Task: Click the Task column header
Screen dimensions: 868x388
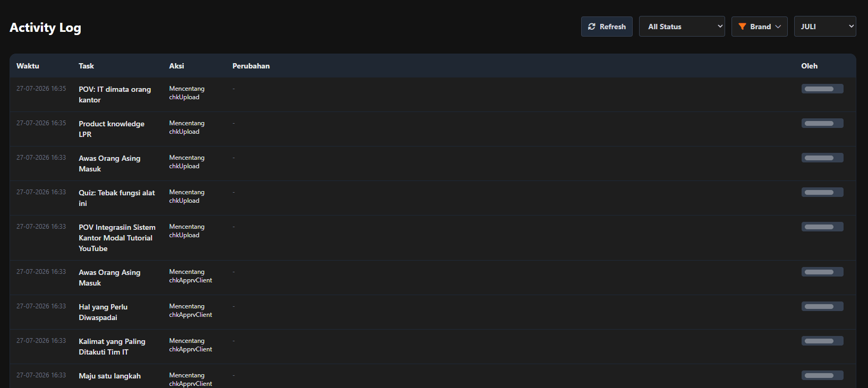Action: coord(86,66)
